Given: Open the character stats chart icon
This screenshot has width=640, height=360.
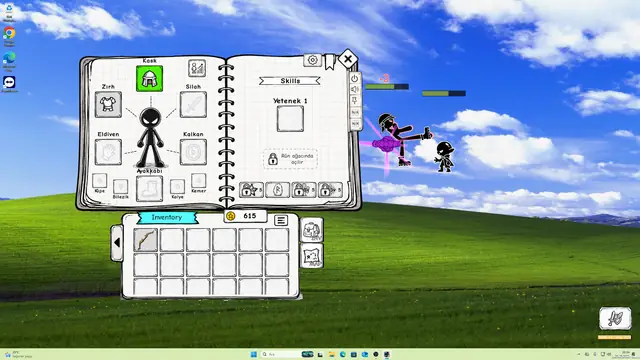Looking at the screenshot, I should click(x=197, y=68).
